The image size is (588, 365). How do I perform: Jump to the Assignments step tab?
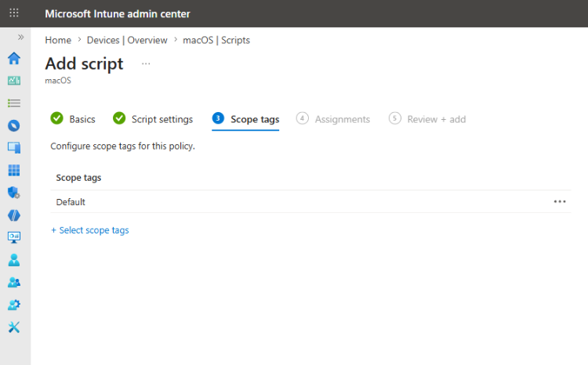pyautogui.click(x=333, y=119)
